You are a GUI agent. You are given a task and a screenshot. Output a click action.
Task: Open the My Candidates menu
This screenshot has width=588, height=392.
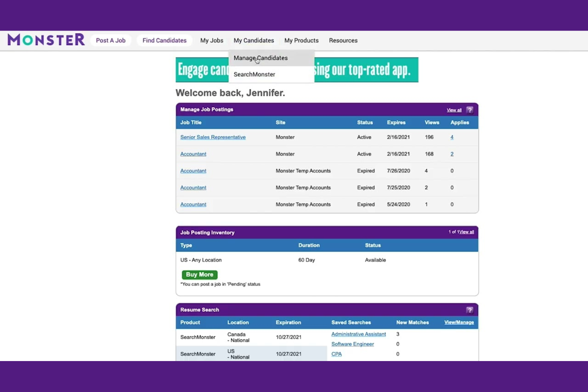coord(254,41)
